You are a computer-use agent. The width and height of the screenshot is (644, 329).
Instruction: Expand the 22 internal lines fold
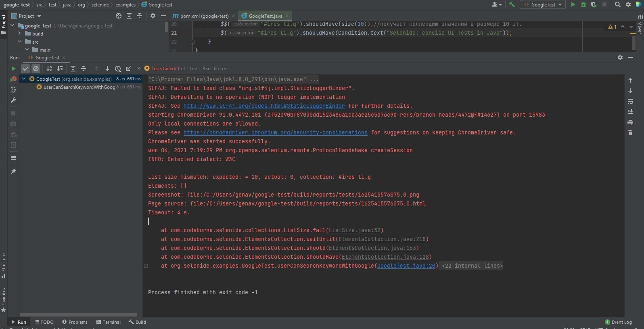(473, 266)
